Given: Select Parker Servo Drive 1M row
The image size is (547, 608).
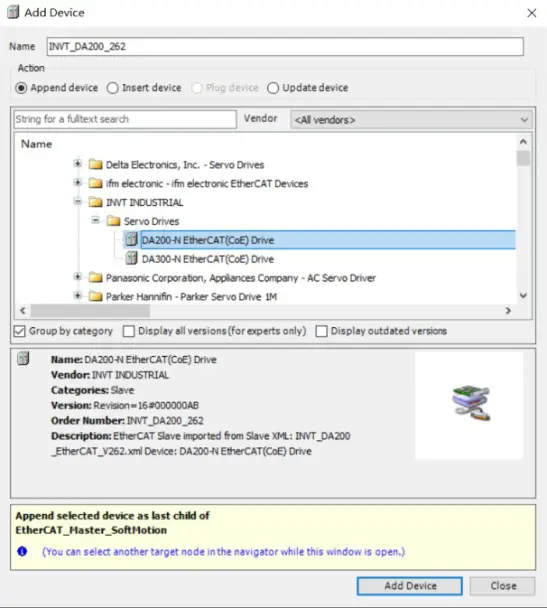Looking at the screenshot, I should pos(192,297).
